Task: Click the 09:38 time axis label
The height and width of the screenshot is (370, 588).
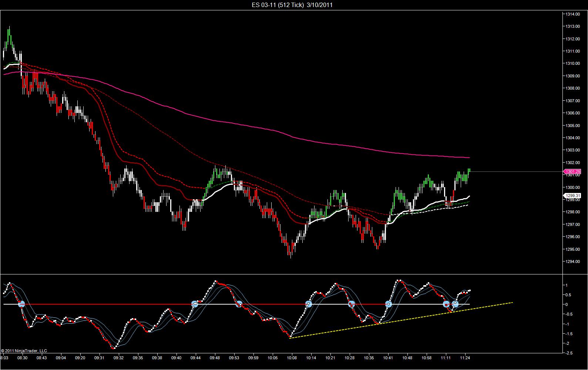Action: [157, 358]
